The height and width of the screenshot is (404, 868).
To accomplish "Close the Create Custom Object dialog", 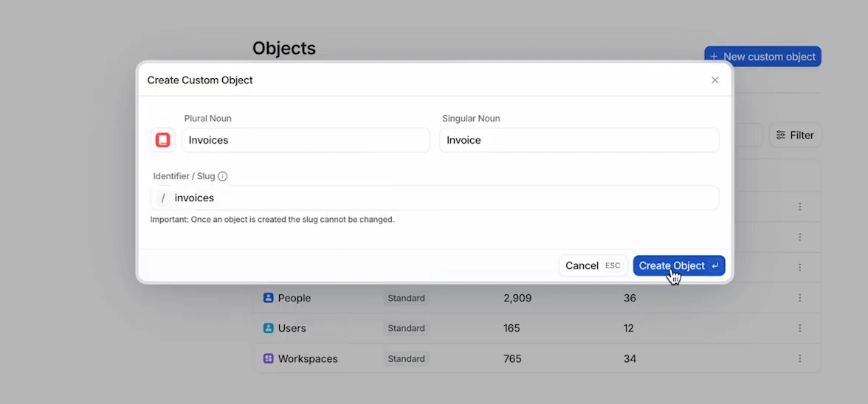I will pyautogui.click(x=714, y=80).
